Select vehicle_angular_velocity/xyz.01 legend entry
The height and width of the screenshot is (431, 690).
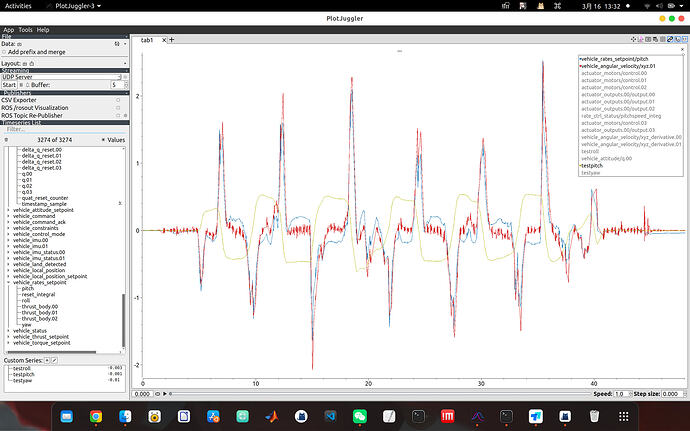pyautogui.click(x=618, y=66)
